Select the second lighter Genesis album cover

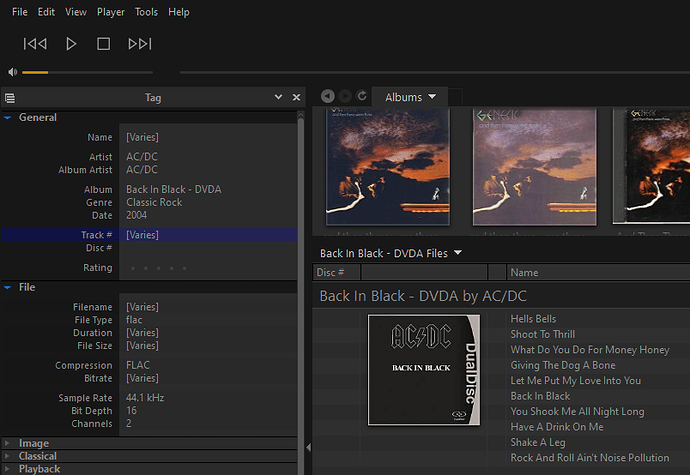coord(535,166)
